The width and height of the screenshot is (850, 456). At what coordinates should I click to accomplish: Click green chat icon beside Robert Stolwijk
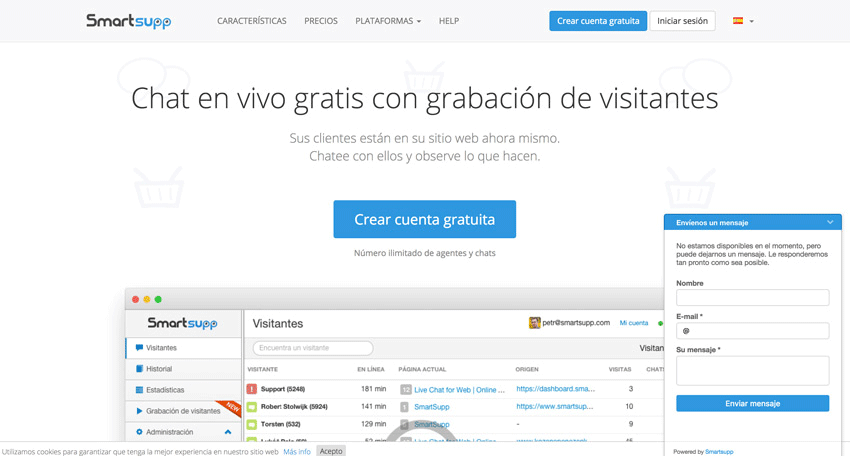pyautogui.click(x=252, y=407)
